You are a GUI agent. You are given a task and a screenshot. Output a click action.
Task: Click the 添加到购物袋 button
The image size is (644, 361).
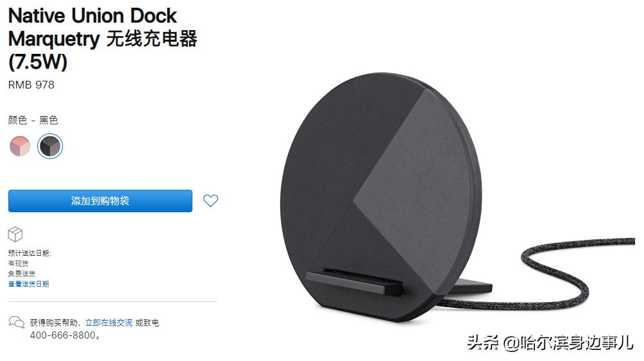pyautogui.click(x=100, y=201)
